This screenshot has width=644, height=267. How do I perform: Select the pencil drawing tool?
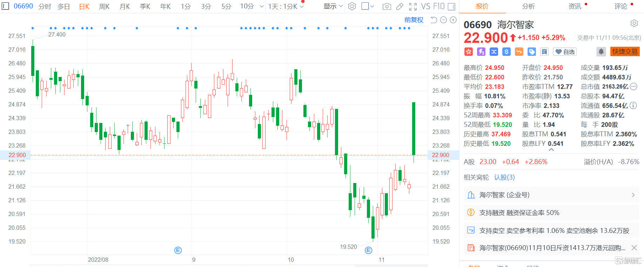[x=400, y=6]
